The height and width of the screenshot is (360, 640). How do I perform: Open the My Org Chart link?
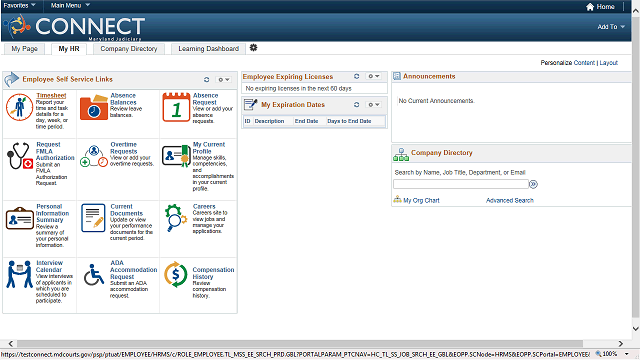coord(421,200)
